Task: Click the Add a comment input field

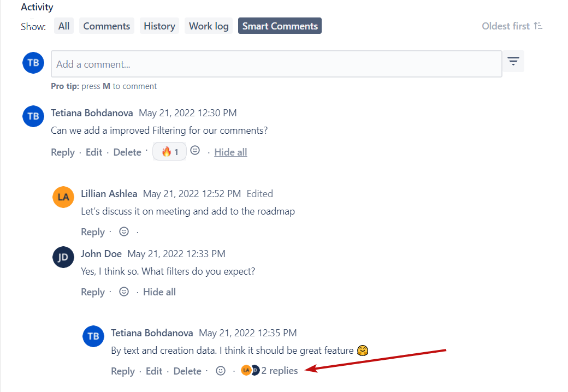Action: click(x=276, y=64)
